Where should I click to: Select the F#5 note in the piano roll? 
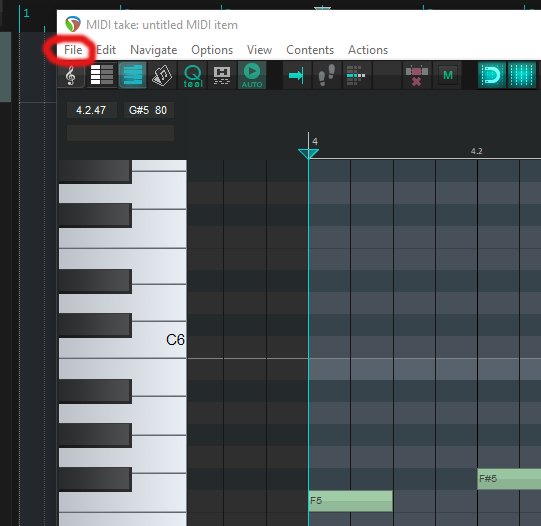tap(509, 478)
